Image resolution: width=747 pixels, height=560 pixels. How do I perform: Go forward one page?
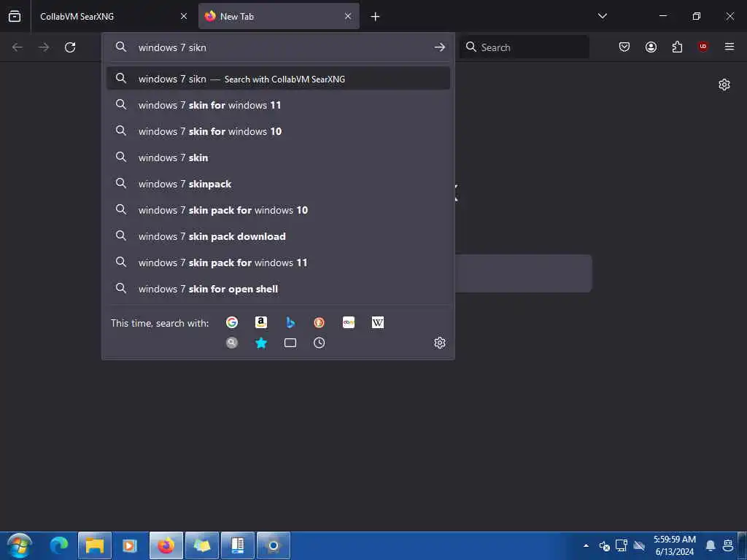click(x=44, y=47)
